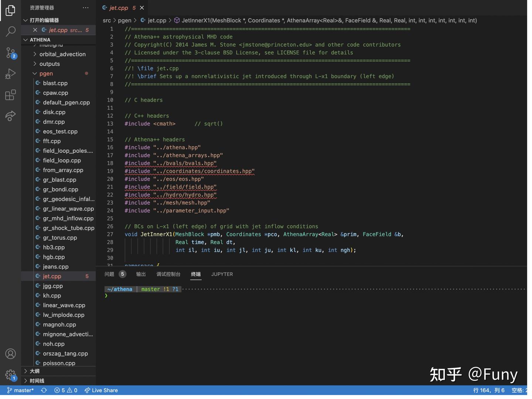Expand the orbital_advection folder
This screenshot has width=532, height=399.
62,54
